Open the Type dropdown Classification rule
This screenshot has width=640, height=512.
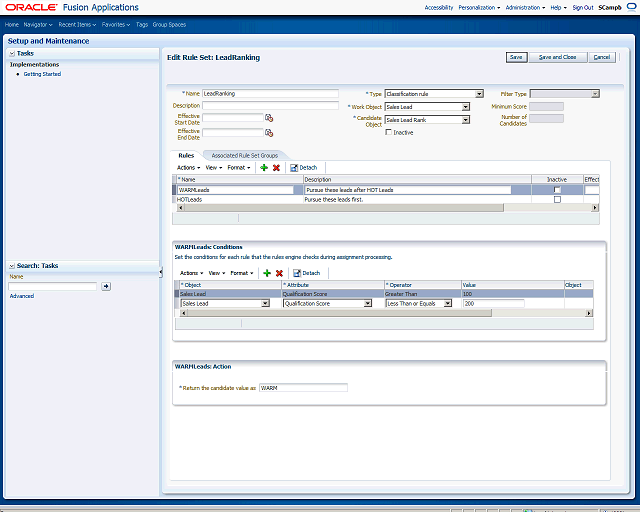434,94
